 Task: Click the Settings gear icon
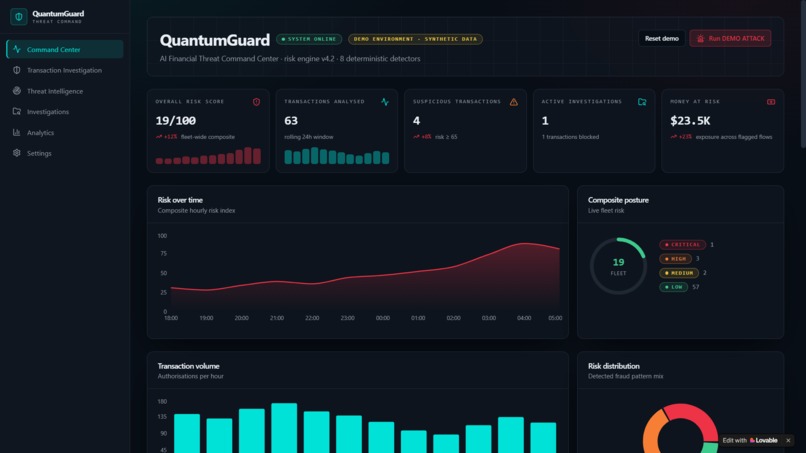[17, 153]
